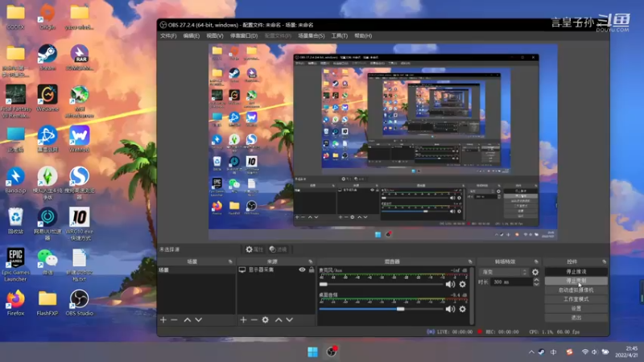This screenshot has height=362, width=644.
Task: Click 停止录制 to stop recording
Action: point(576,281)
